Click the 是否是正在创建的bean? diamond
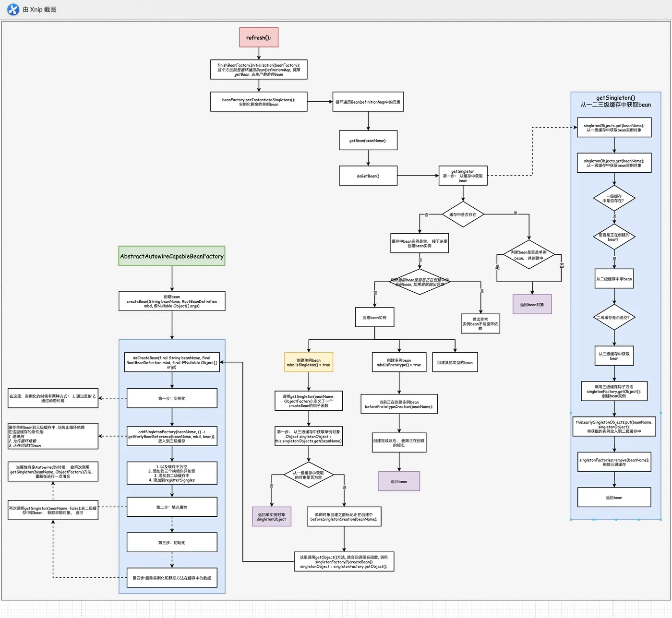Screen dimensions: 672x618 tap(614, 237)
